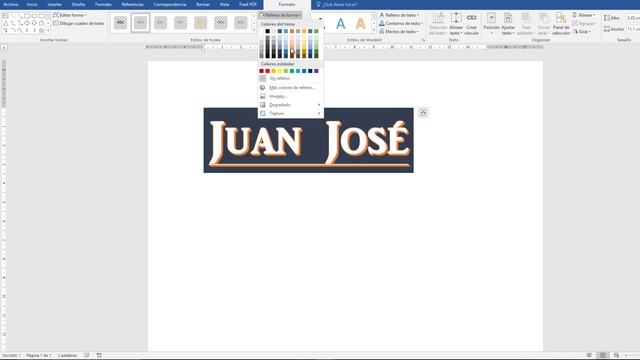Apply the gold shape style thumbnail
This screenshot has width=640, height=360.
pos(200,23)
